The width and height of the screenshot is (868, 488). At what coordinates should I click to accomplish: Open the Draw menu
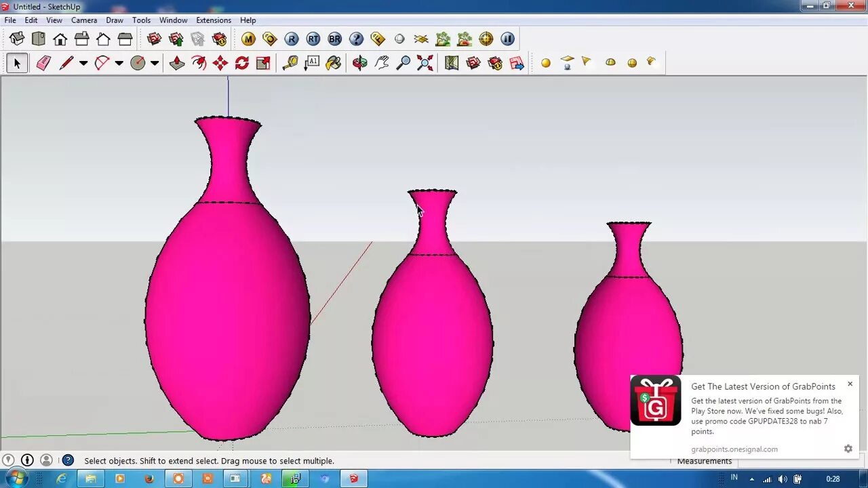click(x=115, y=20)
